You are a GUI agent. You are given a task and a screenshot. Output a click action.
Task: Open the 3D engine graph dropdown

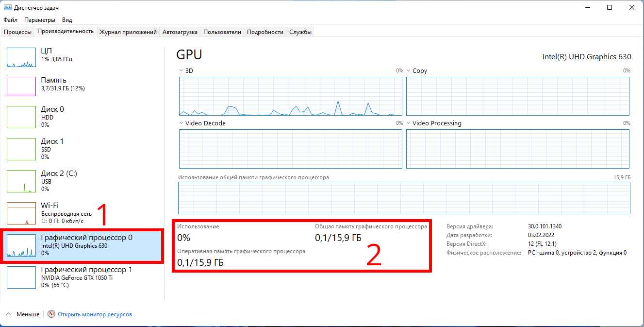click(x=182, y=71)
